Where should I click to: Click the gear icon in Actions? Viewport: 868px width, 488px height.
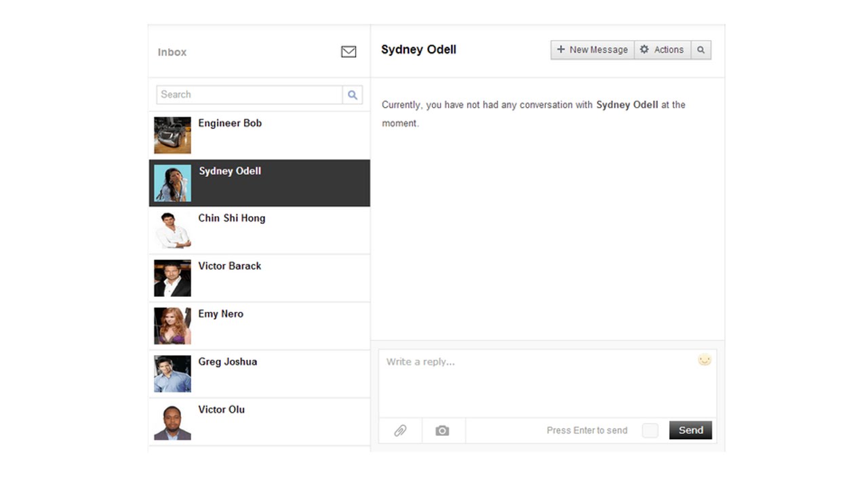[x=644, y=49]
